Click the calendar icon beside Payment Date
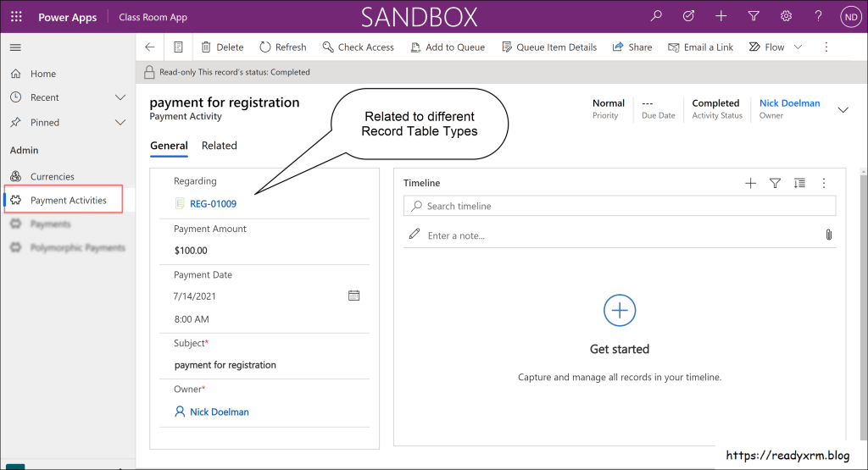Viewport: 868px width, 470px height. [x=354, y=296]
